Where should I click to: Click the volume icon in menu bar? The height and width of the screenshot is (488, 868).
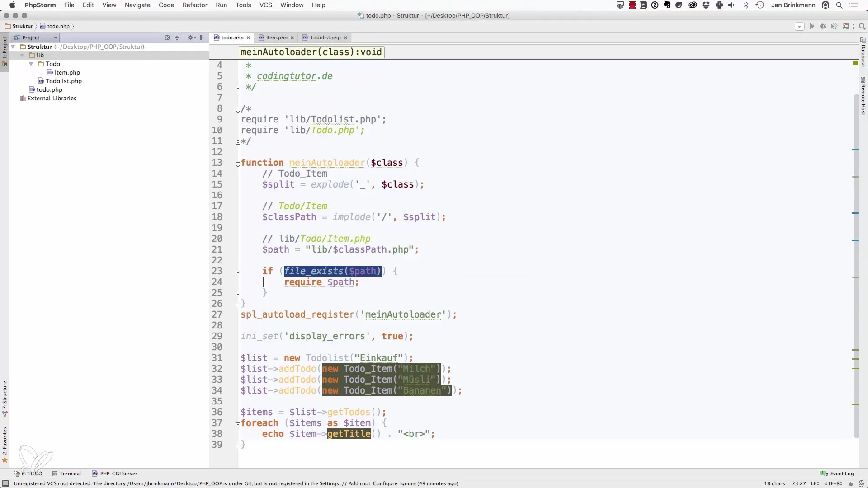731,5
